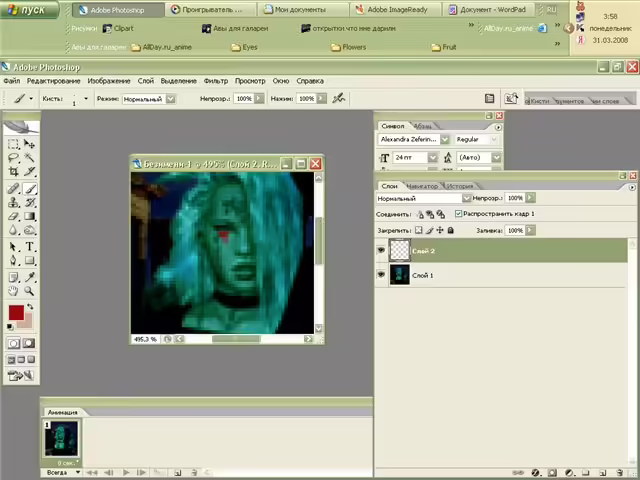Screen dimensions: 640x480
Task: Choose the Crop tool
Action: 13,171
